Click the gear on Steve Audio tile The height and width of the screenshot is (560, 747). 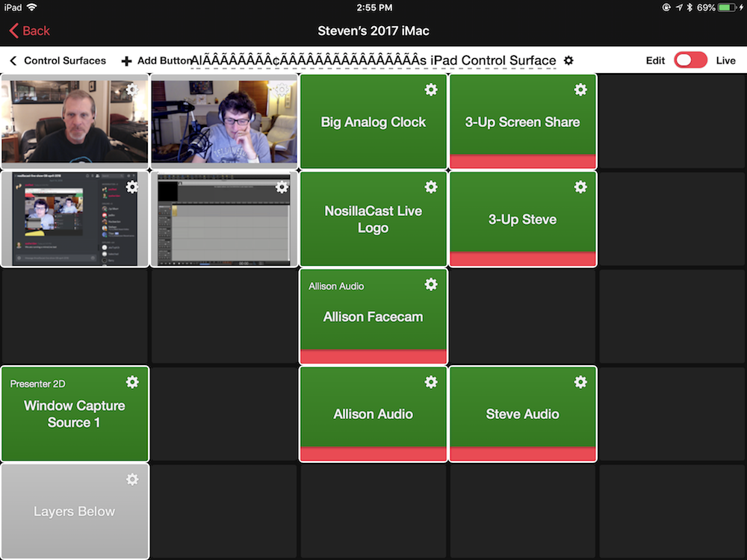[x=580, y=382]
